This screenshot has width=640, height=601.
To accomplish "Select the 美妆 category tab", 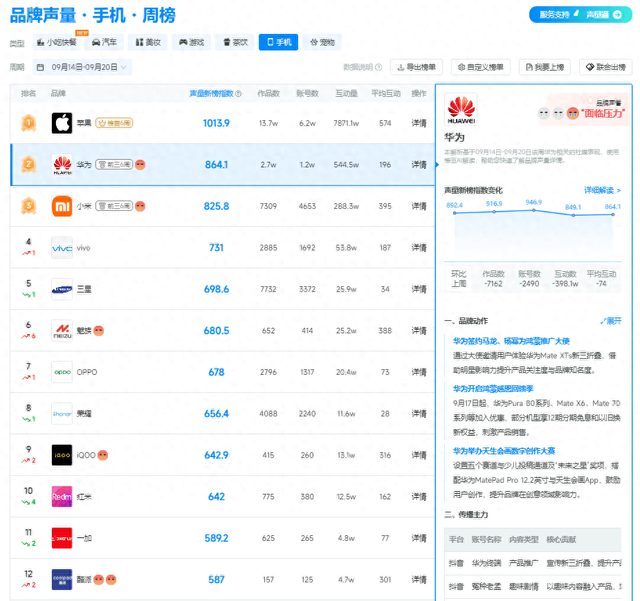I will click(x=148, y=42).
